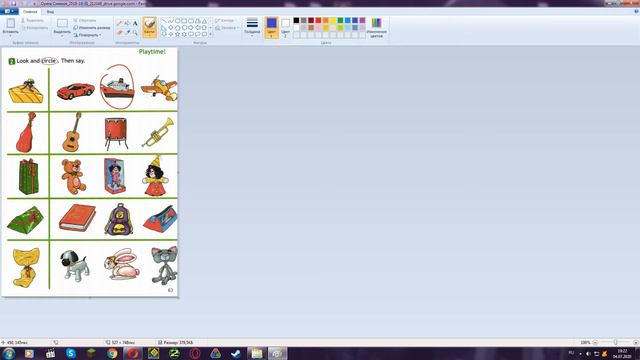Open the shape Outline (Контур) dropdown
This screenshot has height=360, width=640.
225,20
